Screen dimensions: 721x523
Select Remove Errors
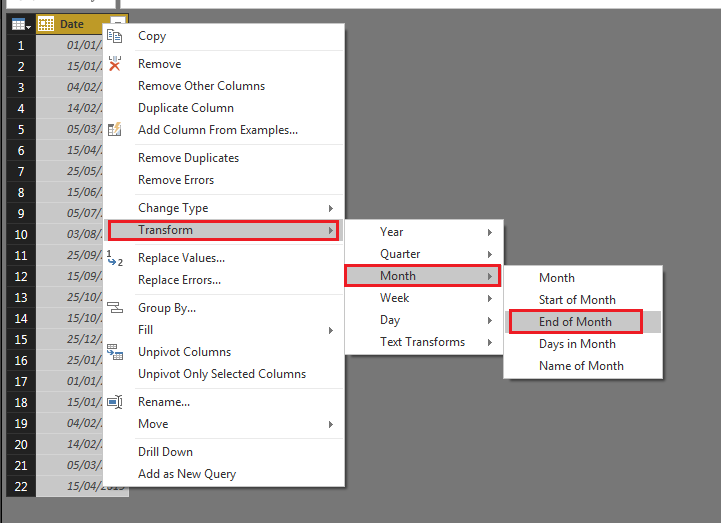[x=223, y=180]
